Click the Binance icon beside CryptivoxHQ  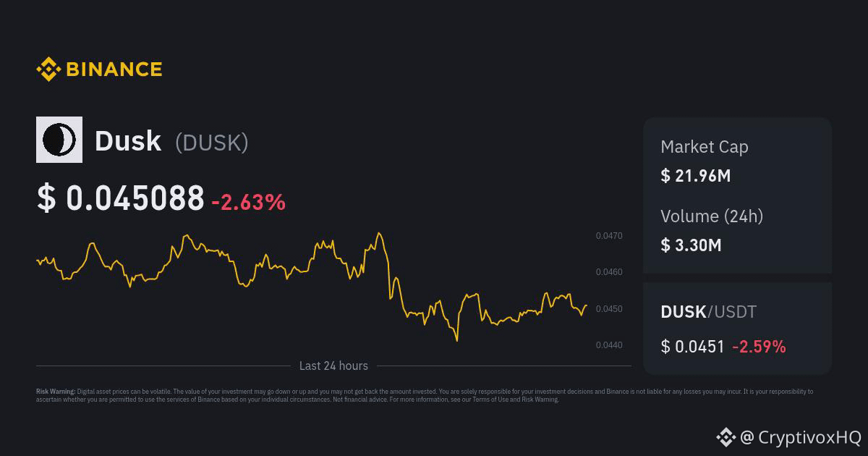(726, 436)
